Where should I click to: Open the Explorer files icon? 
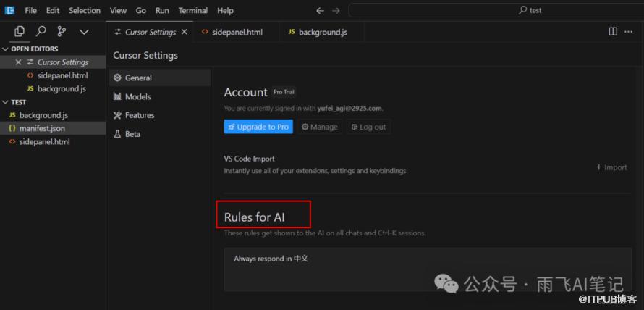click(20, 32)
